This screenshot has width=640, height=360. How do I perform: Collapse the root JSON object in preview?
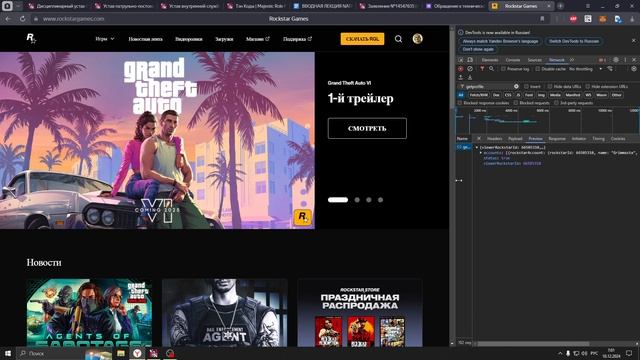(x=476, y=147)
